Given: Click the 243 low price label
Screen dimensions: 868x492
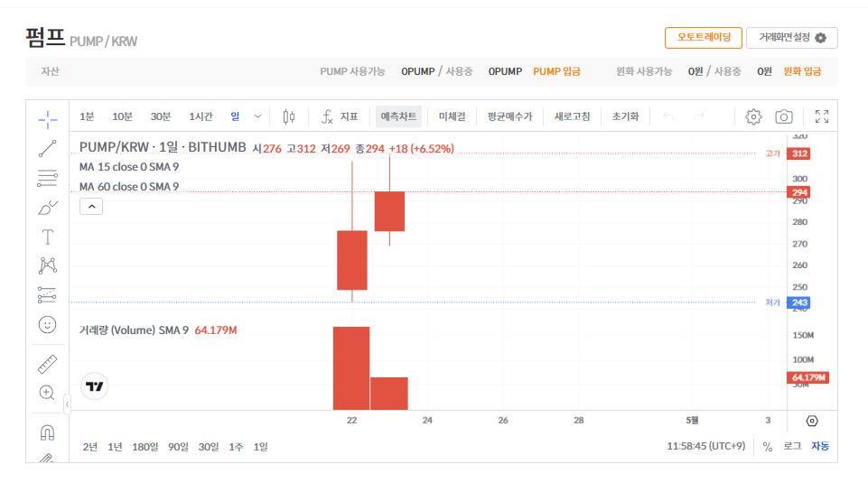Looking at the screenshot, I should pyautogui.click(x=798, y=302).
